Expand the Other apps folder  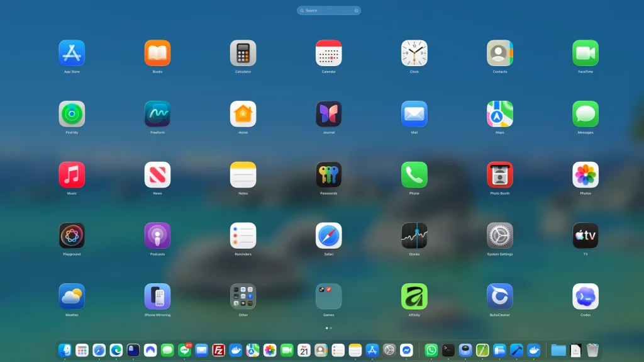tap(243, 297)
